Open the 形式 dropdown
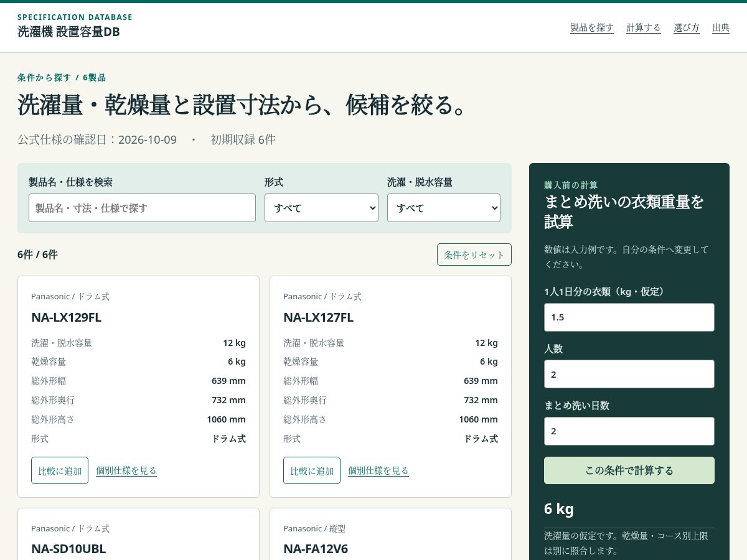 321,208
